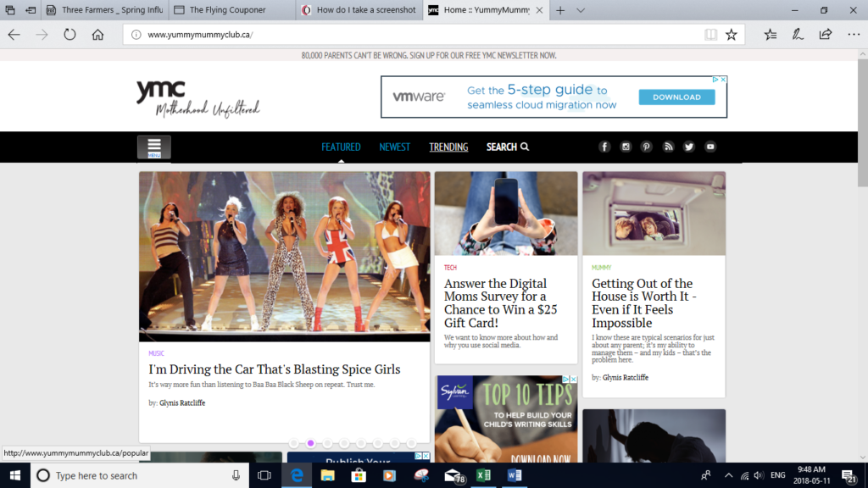This screenshot has width=868, height=488.
Task: Set tabs aside icon
Action: (31, 10)
